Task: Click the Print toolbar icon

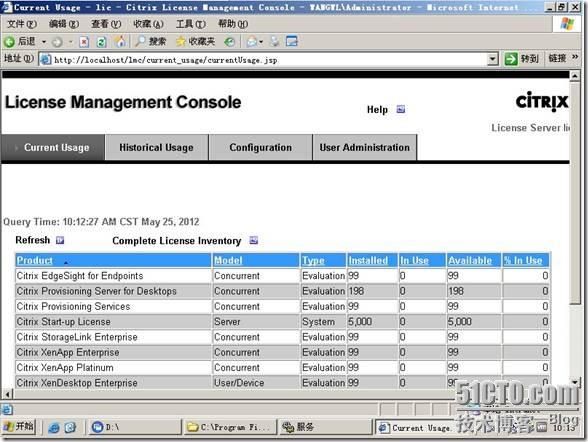Action: (x=275, y=42)
